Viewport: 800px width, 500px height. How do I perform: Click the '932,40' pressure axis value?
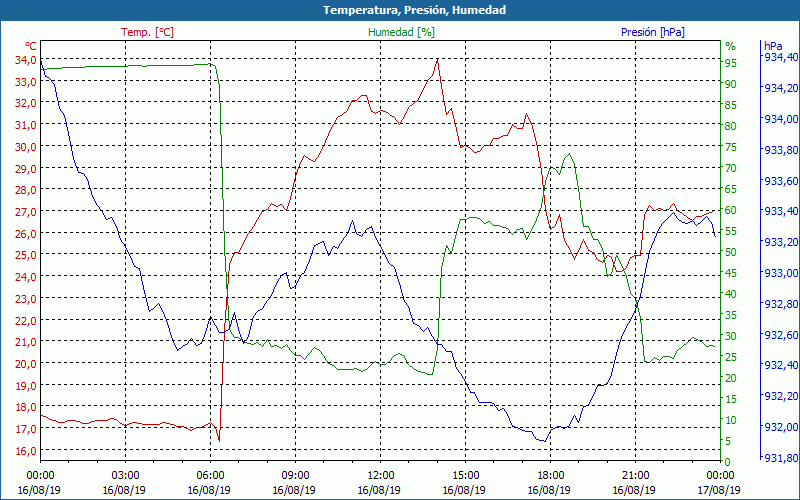pyautogui.click(x=780, y=365)
